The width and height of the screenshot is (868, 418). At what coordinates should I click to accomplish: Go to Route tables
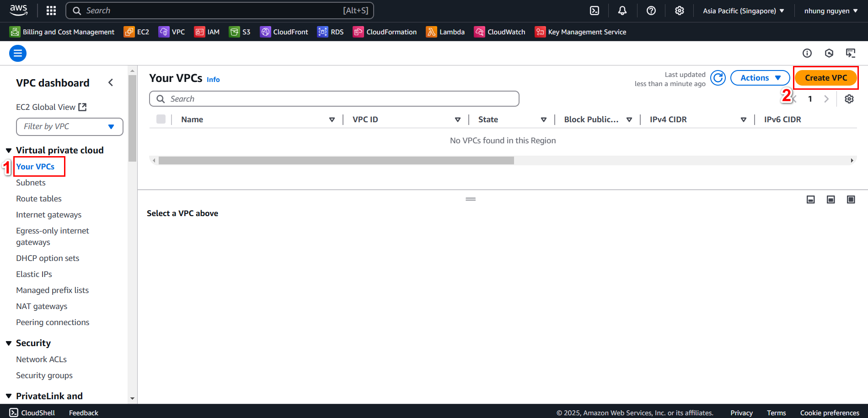pos(39,199)
